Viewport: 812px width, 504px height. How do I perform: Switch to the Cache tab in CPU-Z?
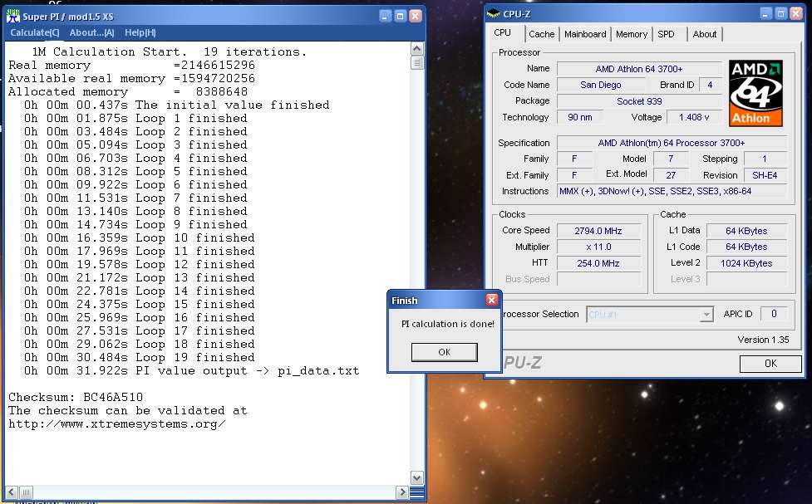(542, 34)
